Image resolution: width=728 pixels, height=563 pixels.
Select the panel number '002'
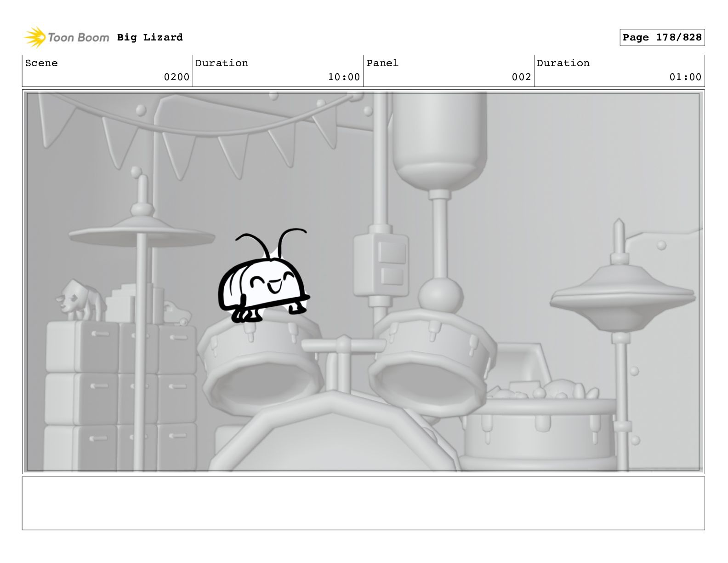522,77
